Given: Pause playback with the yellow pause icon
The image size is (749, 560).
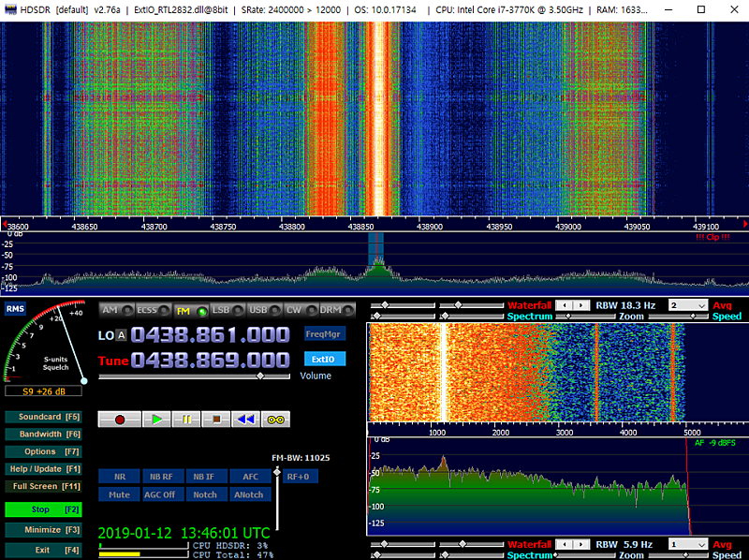Looking at the screenshot, I should click(186, 420).
